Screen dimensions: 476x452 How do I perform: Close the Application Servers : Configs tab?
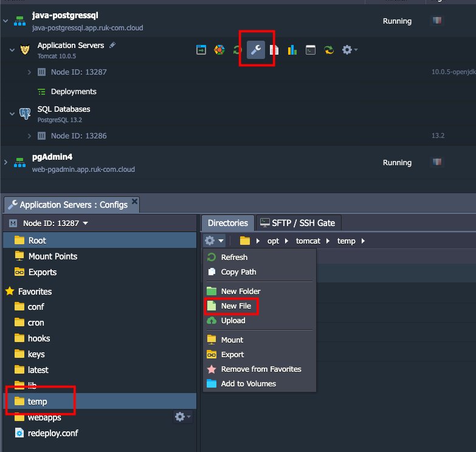(134, 202)
